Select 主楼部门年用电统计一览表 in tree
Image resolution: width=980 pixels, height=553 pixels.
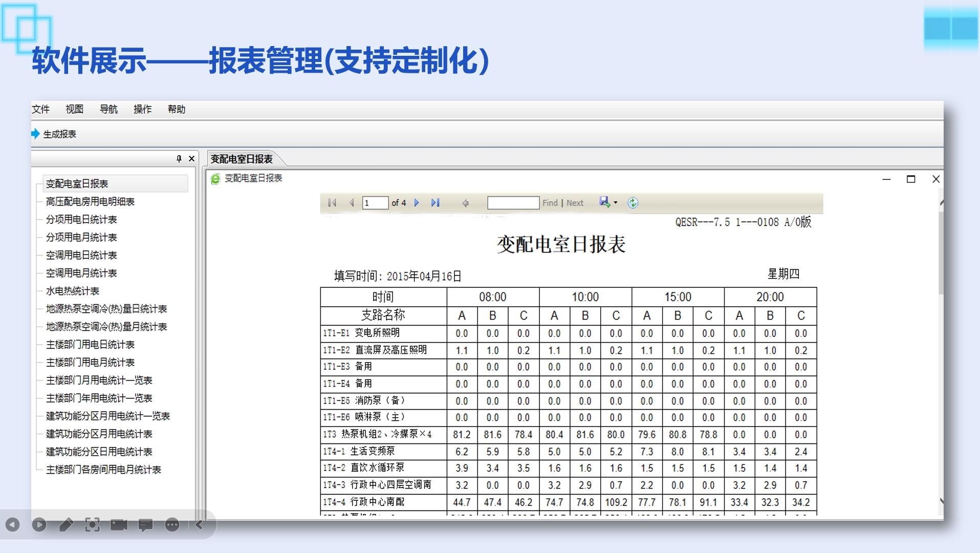coord(99,398)
